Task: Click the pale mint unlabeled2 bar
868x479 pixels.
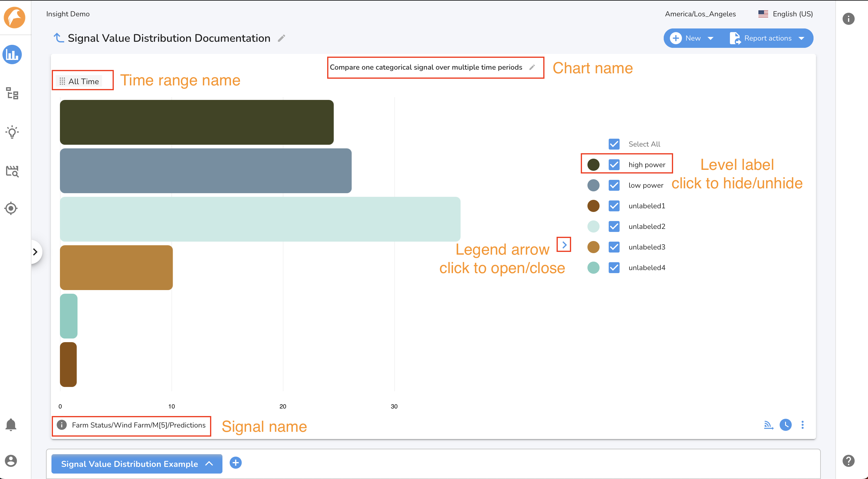Action: (x=260, y=219)
